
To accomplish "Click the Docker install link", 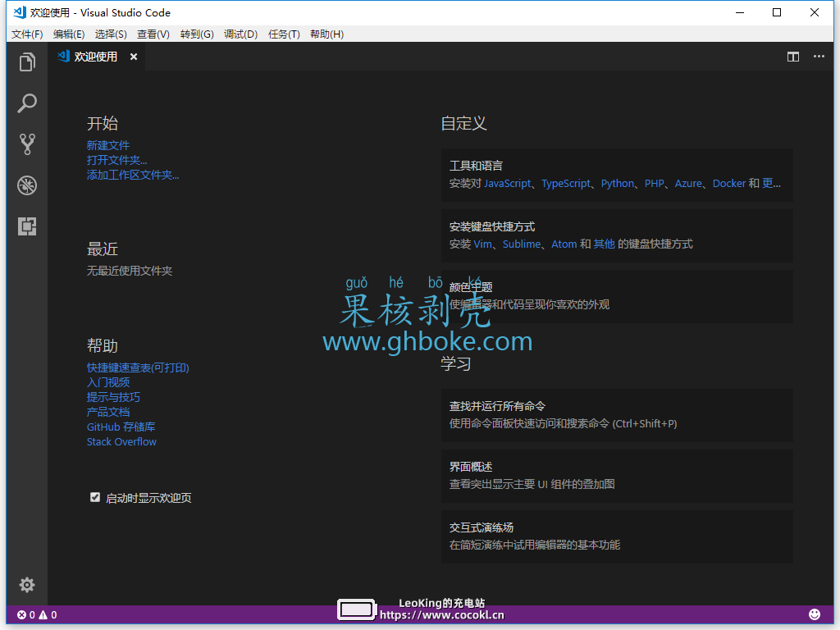I will pos(729,183).
